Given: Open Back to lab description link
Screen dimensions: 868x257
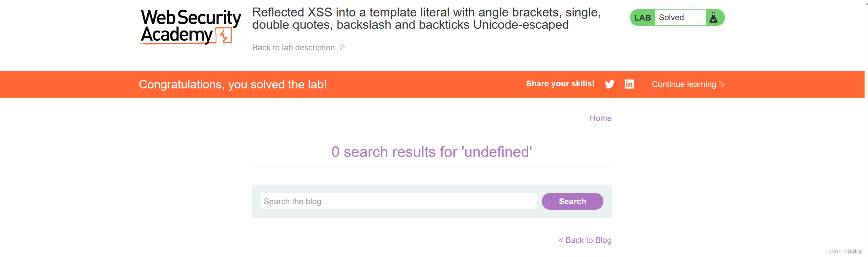Looking at the screenshot, I should (293, 48).
